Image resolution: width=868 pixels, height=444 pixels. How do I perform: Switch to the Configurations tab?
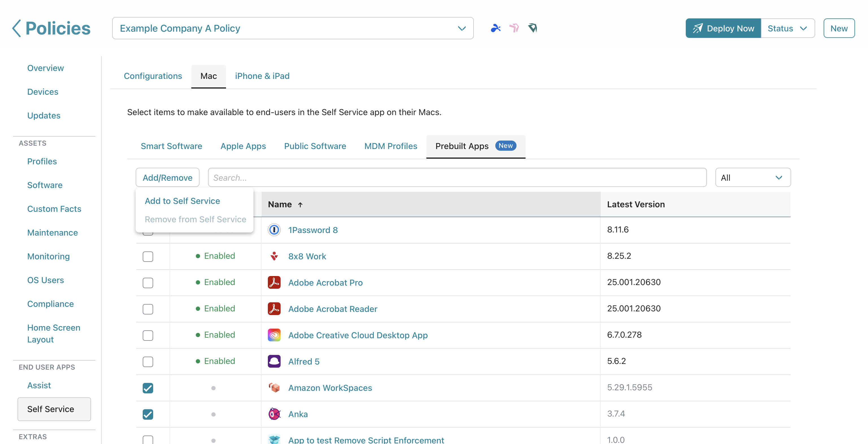tap(153, 76)
